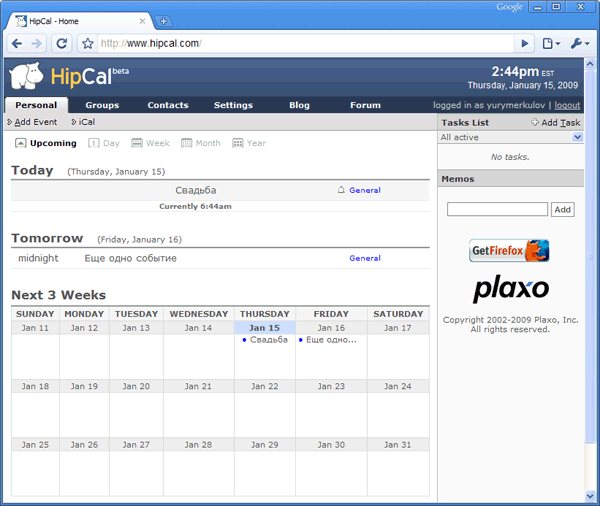The width and height of the screenshot is (600, 506).
Task: Click the Еще одно... entry on Jan 16
Action: [331, 340]
